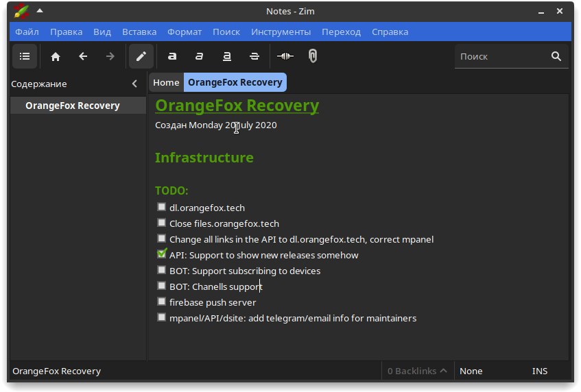This screenshot has height=392, width=581.
Task: Open the Переход menu
Action: coord(342,32)
